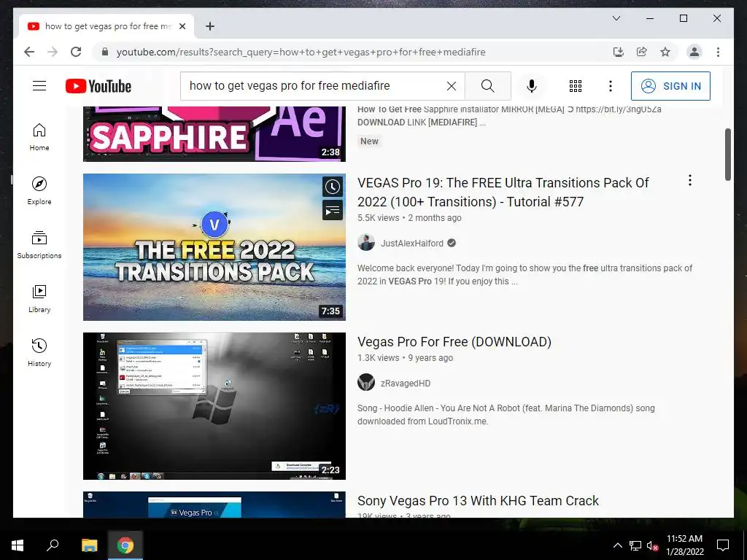This screenshot has width=747, height=560.
Task: Open the Chrome profile avatar
Action: click(694, 52)
